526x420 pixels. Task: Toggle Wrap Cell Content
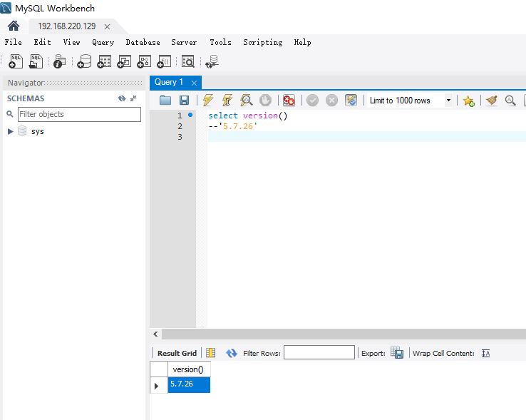pyautogui.click(x=486, y=353)
